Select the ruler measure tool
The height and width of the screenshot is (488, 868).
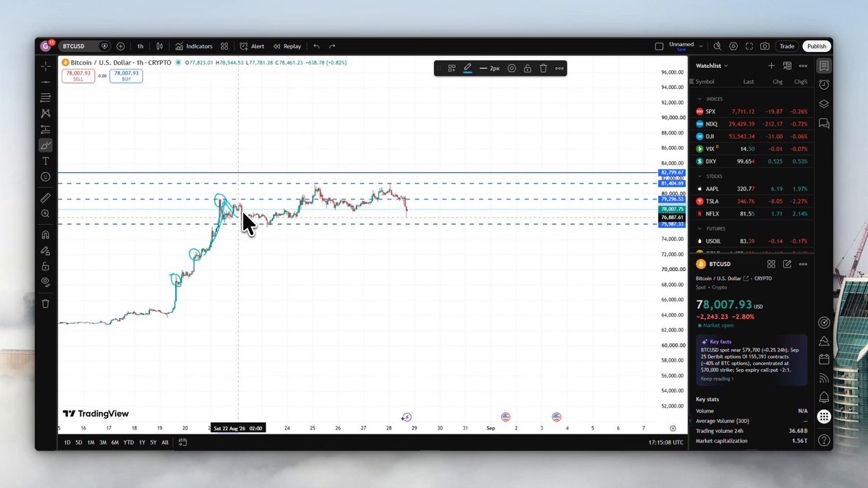46,197
